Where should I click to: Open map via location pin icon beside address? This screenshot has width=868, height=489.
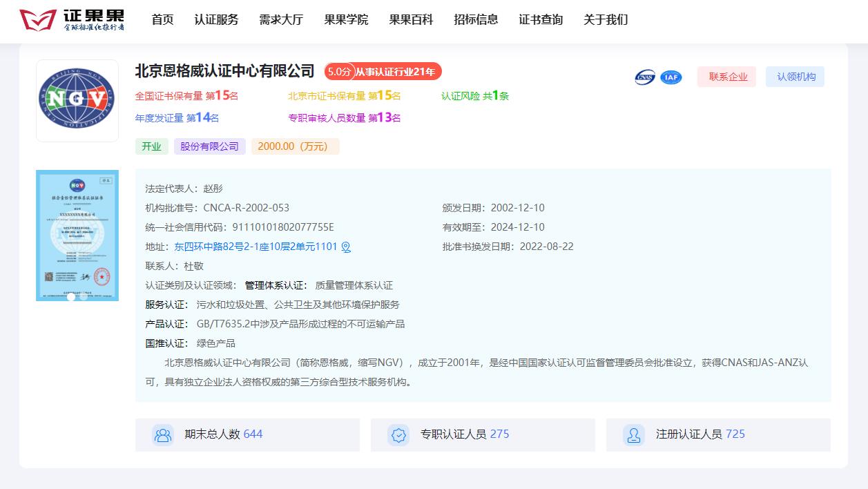(347, 247)
